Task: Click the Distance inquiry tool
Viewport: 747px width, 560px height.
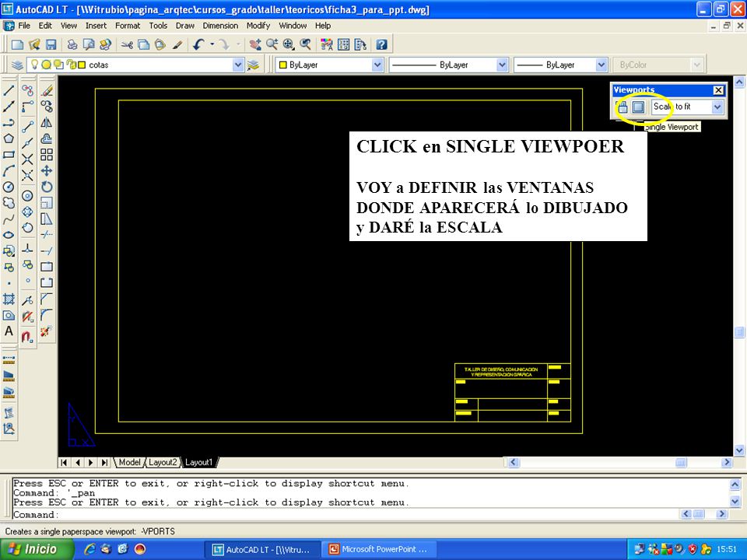Action: click(9, 359)
